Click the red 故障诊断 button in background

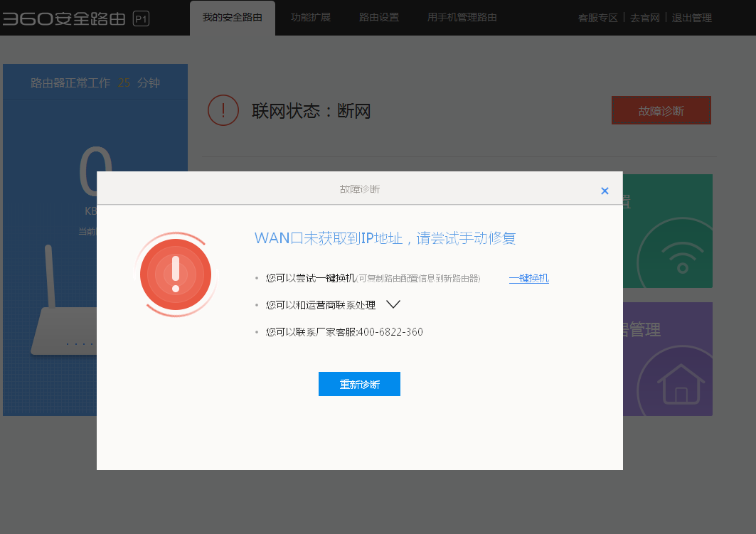click(661, 110)
